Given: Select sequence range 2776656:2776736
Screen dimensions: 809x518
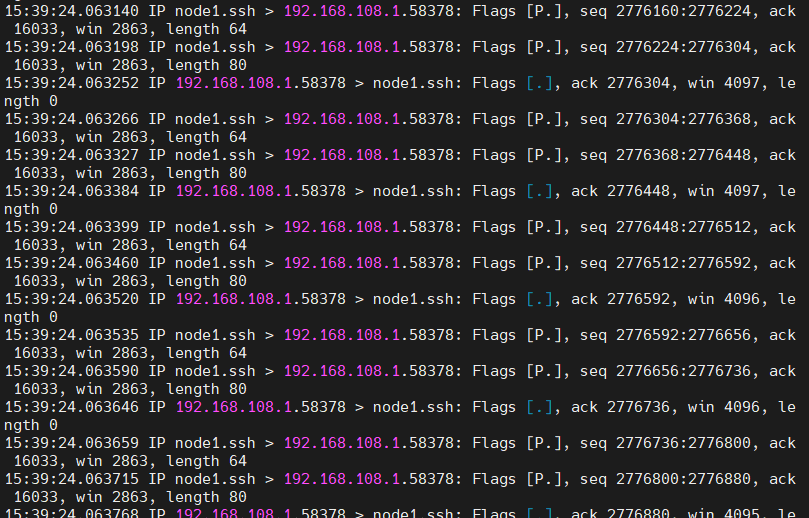Looking at the screenshot, I should (x=683, y=371).
